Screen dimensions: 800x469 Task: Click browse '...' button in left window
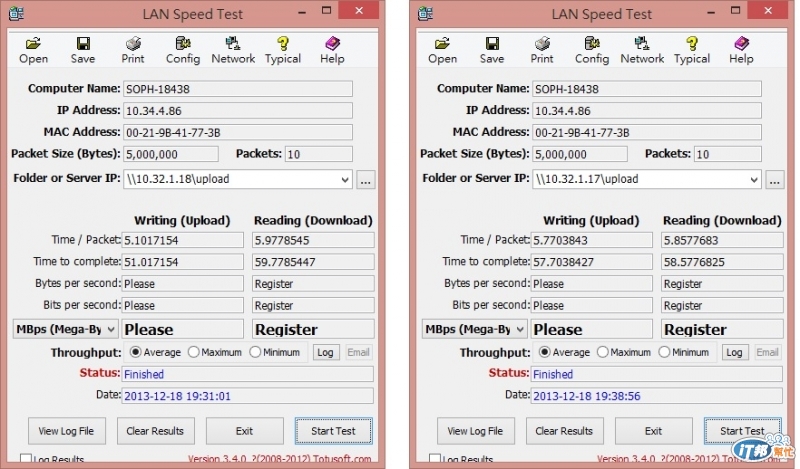pos(366,180)
